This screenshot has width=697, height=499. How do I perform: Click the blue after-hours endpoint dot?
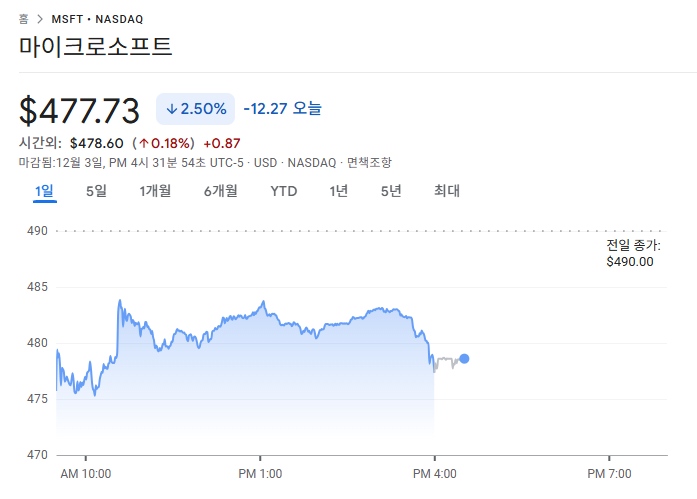tap(464, 358)
